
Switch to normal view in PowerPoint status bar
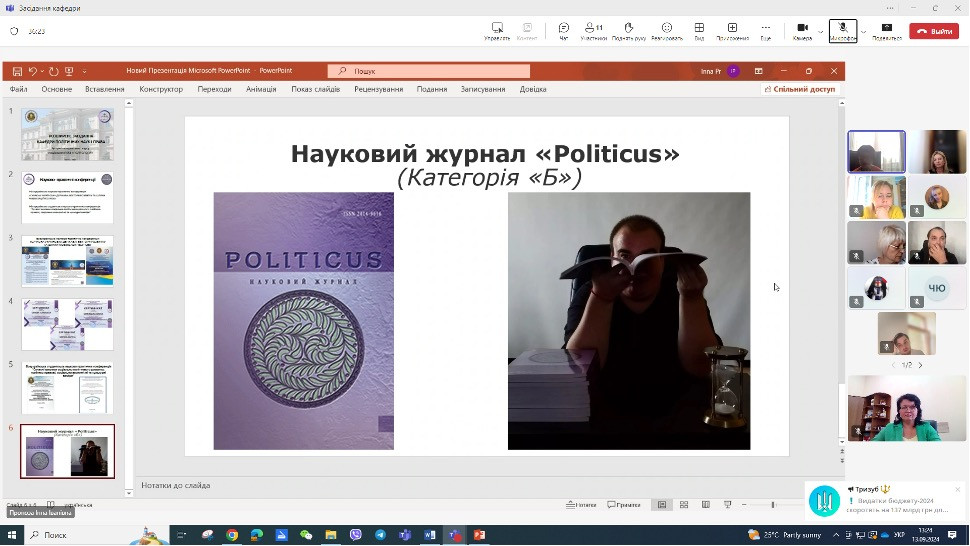(x=661, y=505)
